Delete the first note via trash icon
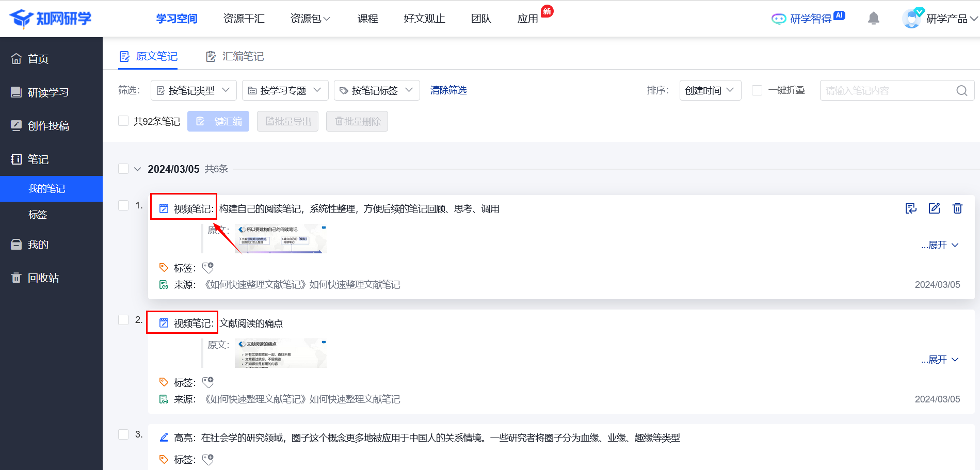980x470 pixels. point(957,208)
